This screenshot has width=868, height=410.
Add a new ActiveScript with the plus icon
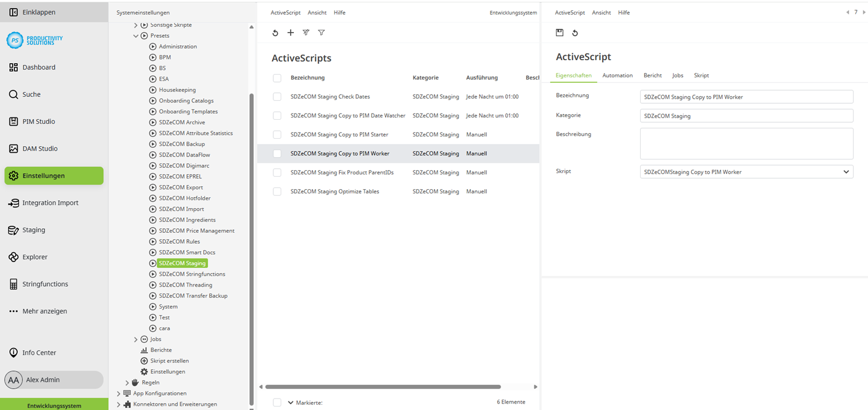[290, 33]
